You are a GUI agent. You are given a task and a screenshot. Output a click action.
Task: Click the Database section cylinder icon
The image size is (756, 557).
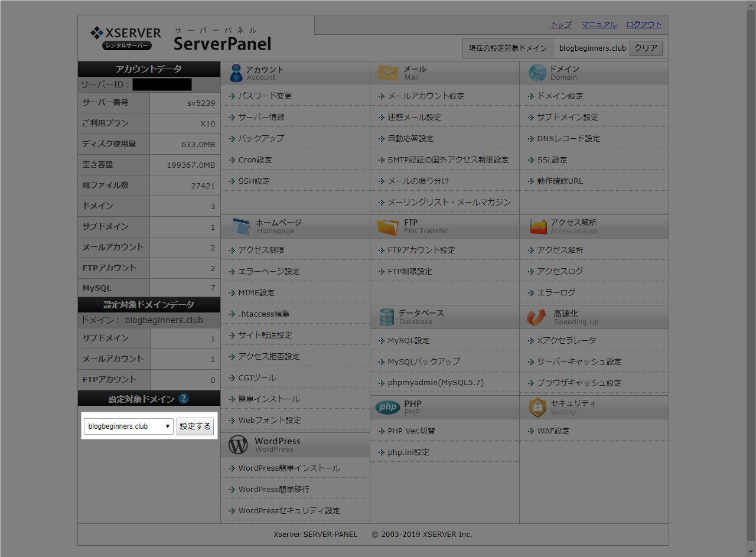[x=387, y=317]
